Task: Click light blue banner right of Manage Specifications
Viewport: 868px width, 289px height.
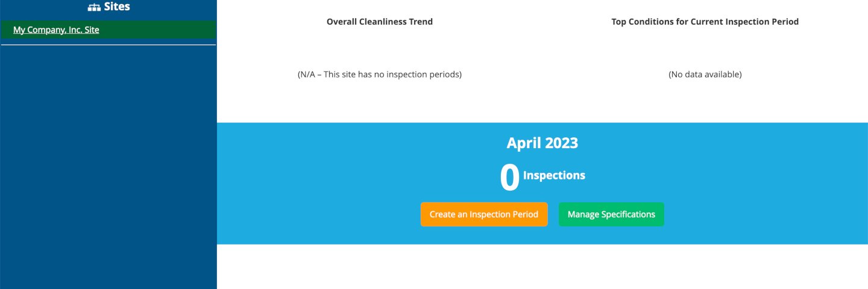Action: (x=766, y=214)
